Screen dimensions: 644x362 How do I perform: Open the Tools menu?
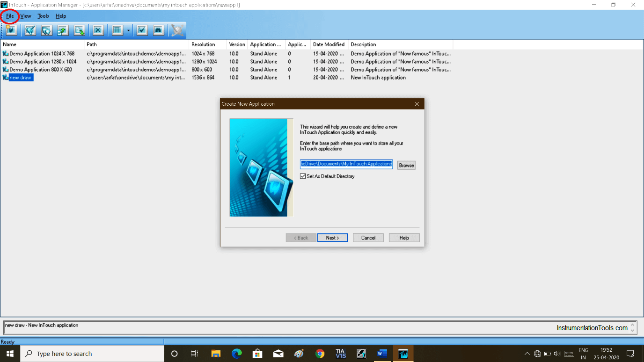tap(43, 16)
